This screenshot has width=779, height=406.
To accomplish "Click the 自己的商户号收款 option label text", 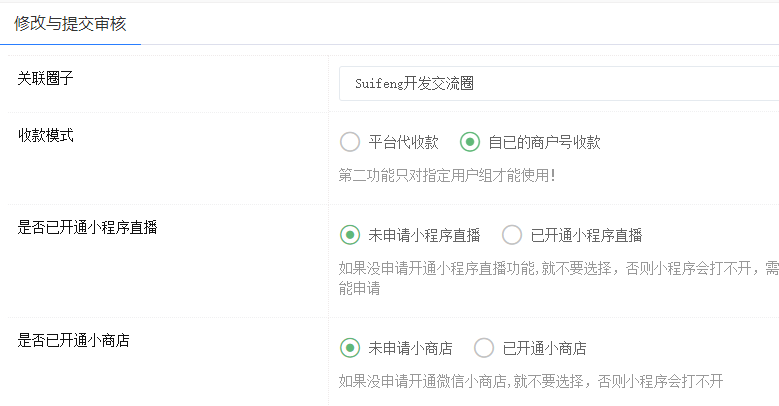I will pyautogui.click(x=544, y=142).
